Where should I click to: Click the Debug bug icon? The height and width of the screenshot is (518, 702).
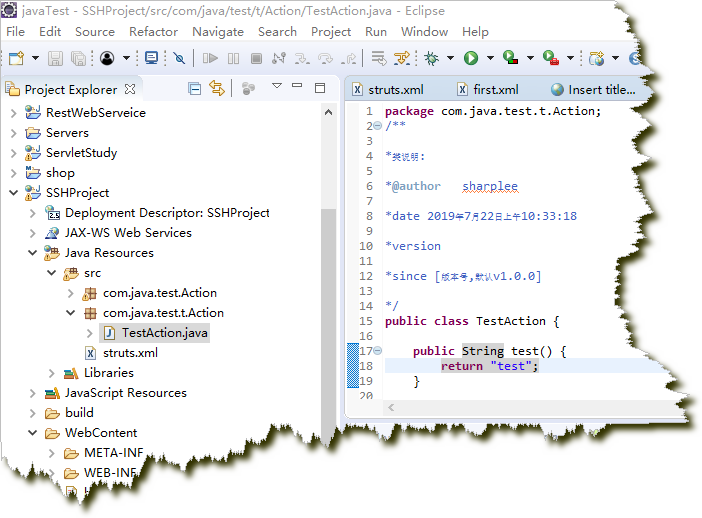click(x=431, y=59)
